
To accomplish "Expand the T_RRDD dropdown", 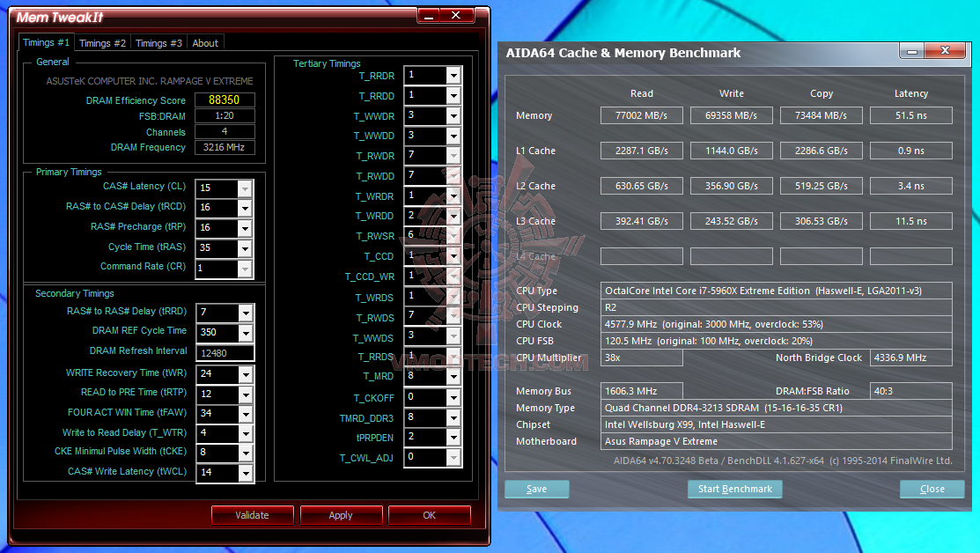I will (453, 95).
